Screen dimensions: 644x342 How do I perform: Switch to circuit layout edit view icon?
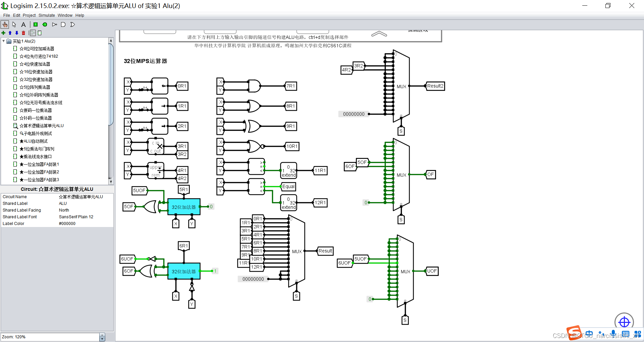click(x=33, y=33)
